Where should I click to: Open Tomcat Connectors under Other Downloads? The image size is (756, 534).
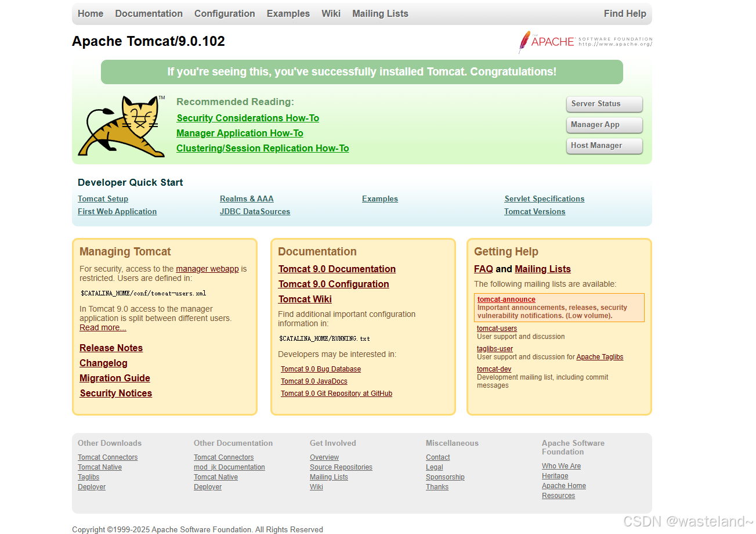click(x=107, y=457)
